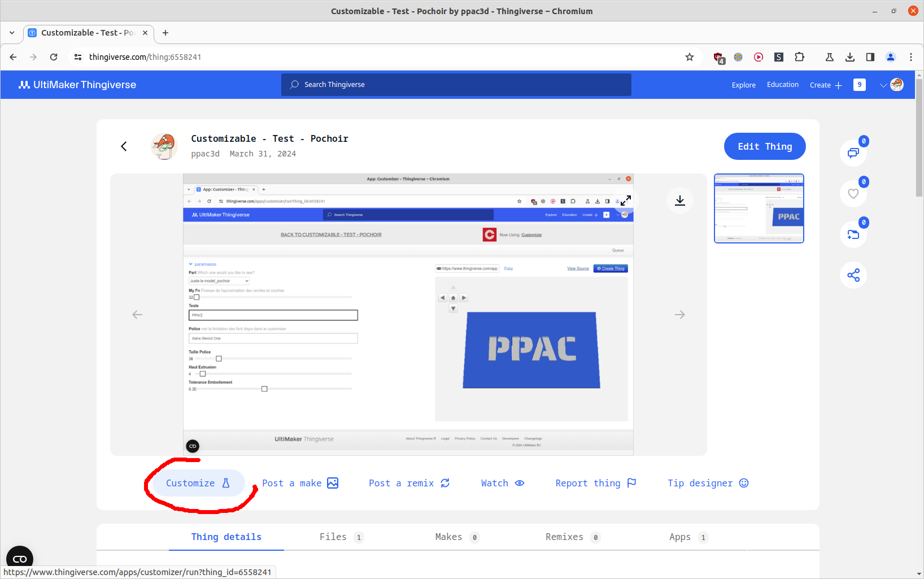
Task: Click the Customize button
Action: tap(198, 483)
